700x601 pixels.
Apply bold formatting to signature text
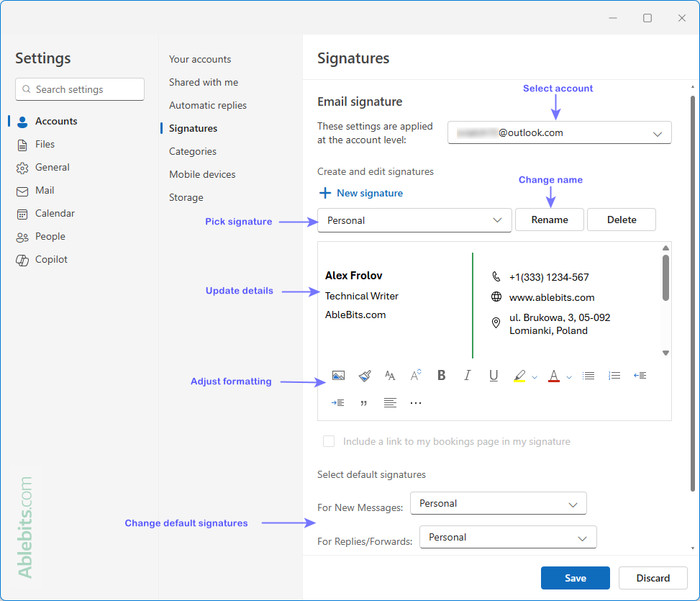[x=441, y=375]
